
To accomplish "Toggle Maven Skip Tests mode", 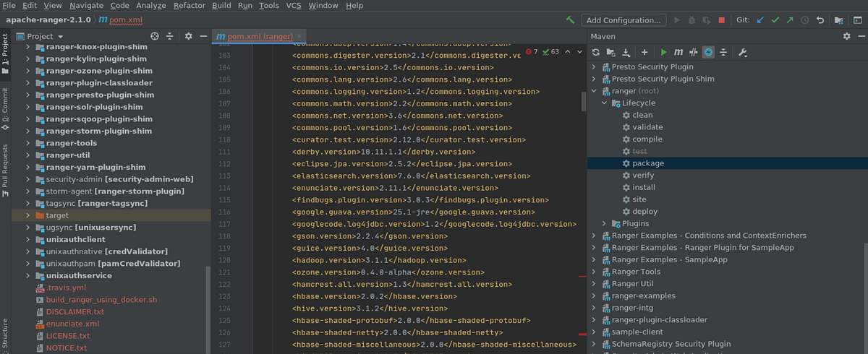I will [x=708, y=52].
